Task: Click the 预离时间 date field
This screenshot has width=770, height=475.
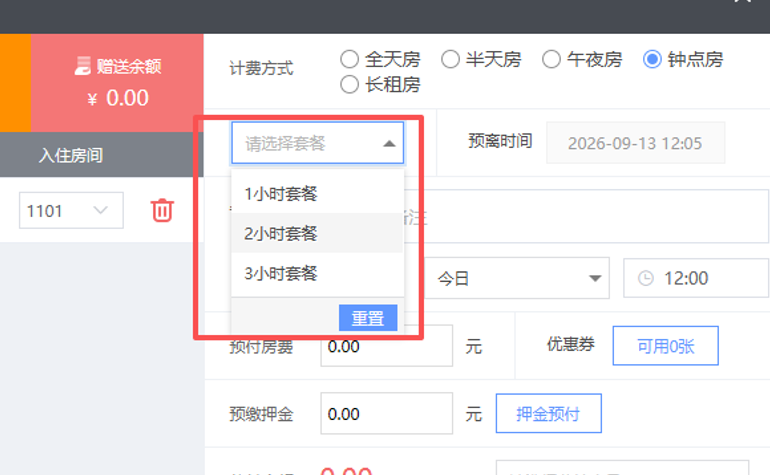Action: 635,143
